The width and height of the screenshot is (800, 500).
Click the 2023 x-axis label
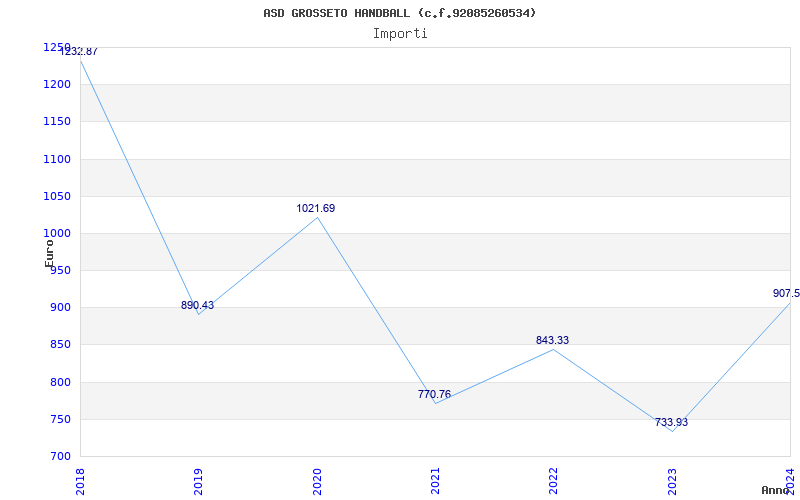pyautogui.click(x=672, y=482)
